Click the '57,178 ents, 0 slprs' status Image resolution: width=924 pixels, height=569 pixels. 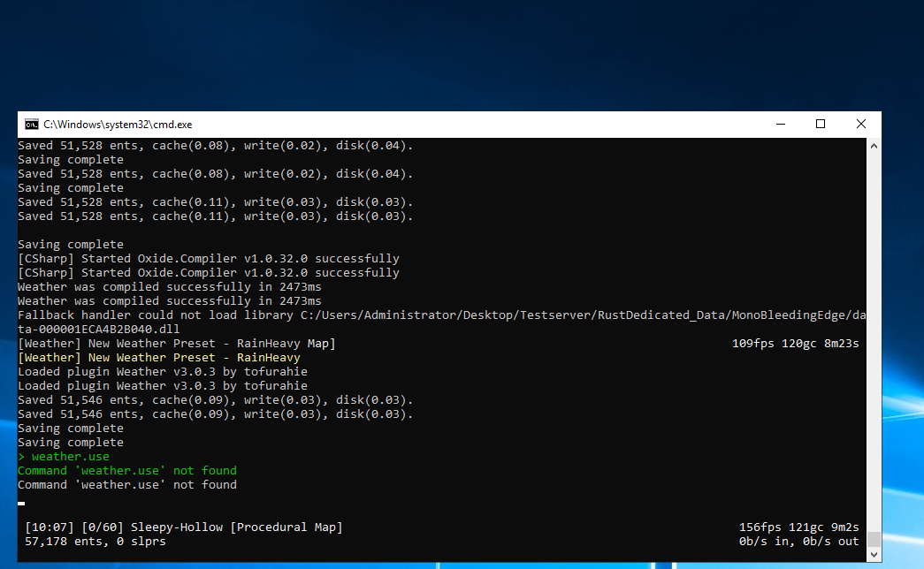[95, 542]
